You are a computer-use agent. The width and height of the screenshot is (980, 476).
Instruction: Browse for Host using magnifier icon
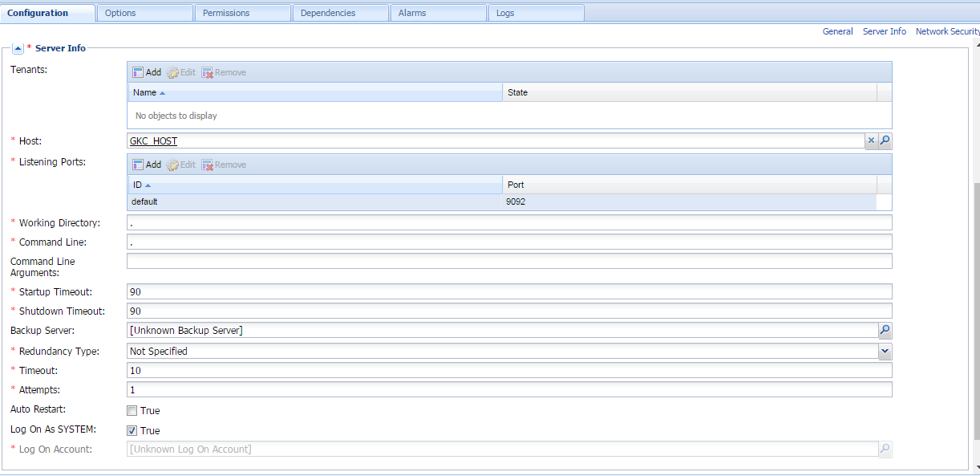(x=885, y=141)
